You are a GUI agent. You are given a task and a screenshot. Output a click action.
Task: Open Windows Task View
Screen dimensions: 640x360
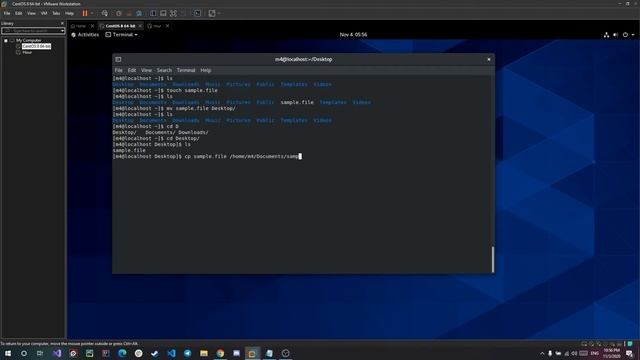[x=40, y=353]
